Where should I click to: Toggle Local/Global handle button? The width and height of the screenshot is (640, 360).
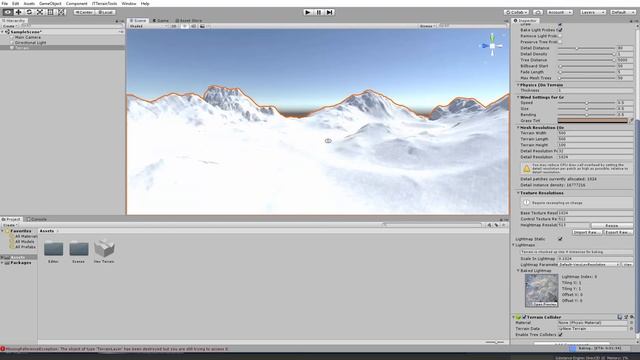click(x=105, y=12)
